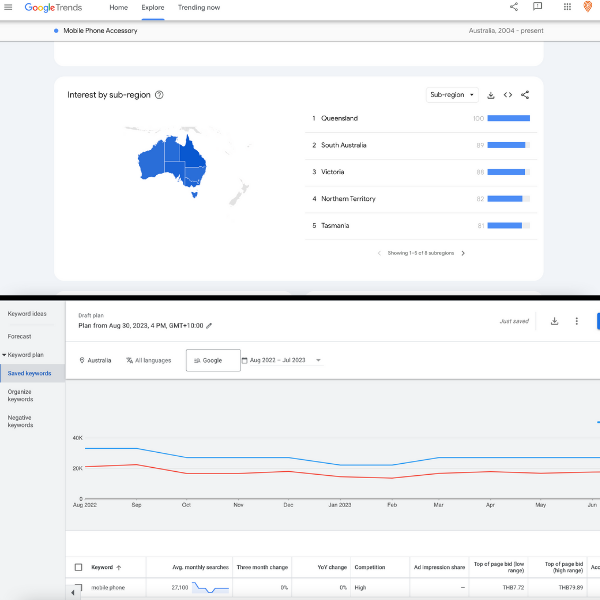Click the Avg. monthly searches column header
The image size is (600, 600).
[201, 567]
